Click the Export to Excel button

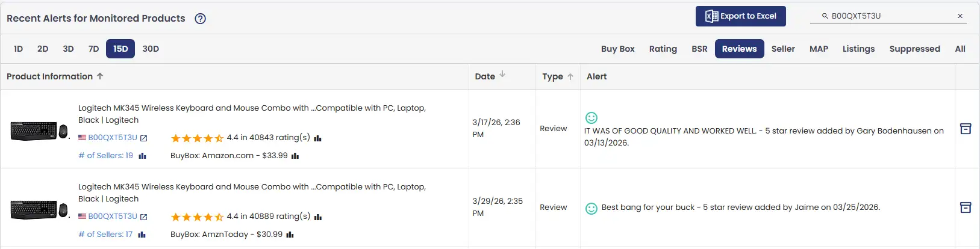point(740,16)
